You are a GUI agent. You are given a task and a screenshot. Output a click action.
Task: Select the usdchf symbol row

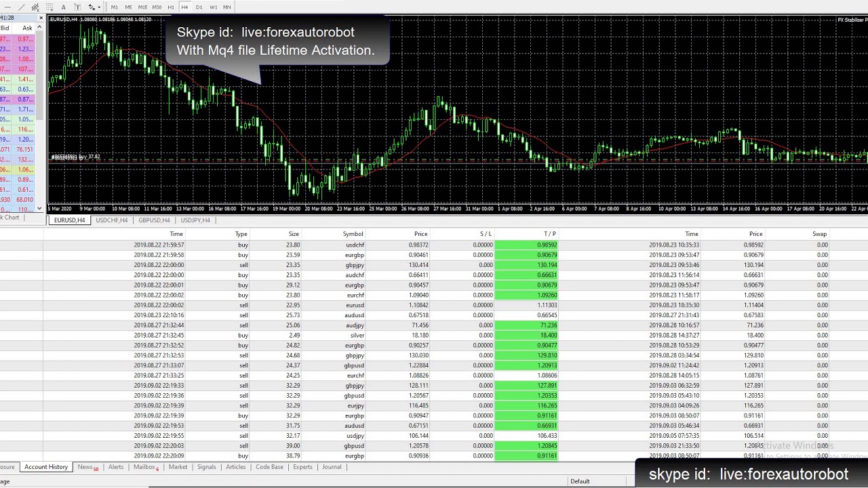pyautogui.click(x=434, y=245)
